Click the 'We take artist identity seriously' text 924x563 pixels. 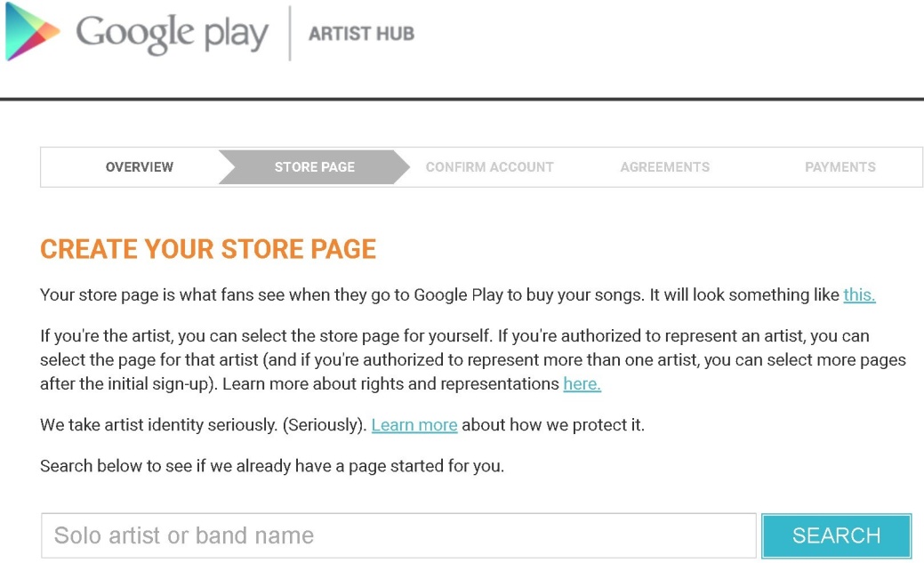point(203,425)
